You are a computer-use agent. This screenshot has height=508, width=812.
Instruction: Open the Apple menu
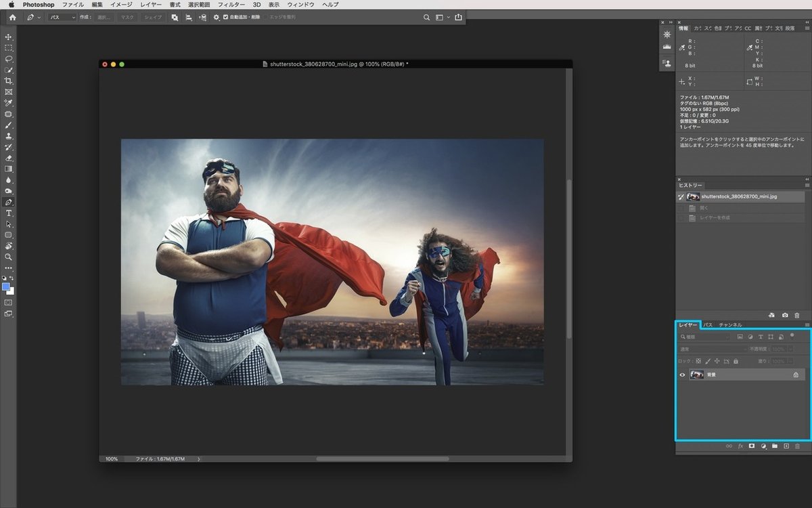click(x=11, y=5)
